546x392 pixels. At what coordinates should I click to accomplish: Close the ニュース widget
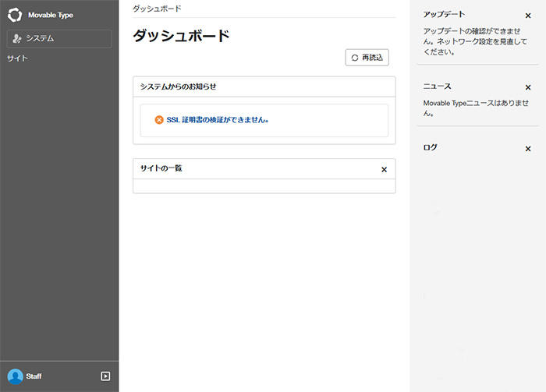pyautogui.click(x=528, y=87)
